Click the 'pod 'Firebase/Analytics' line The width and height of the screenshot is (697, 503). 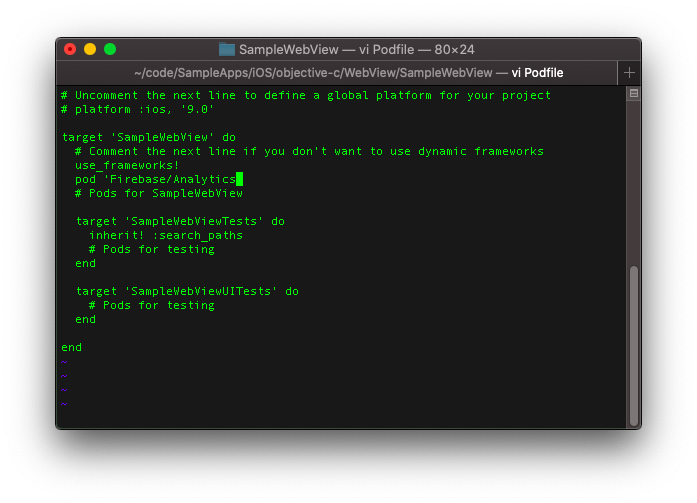pos(155,179)
